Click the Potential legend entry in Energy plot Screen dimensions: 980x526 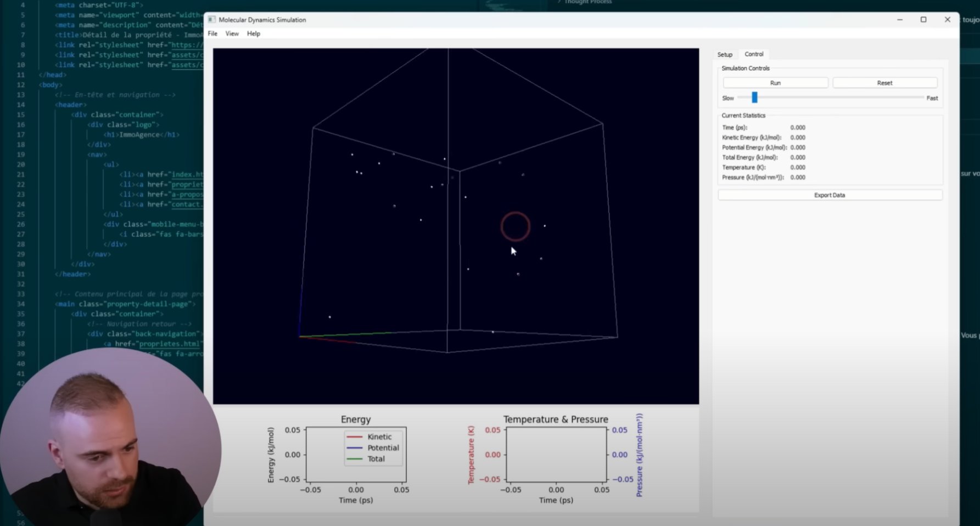(x=373, y=447)
